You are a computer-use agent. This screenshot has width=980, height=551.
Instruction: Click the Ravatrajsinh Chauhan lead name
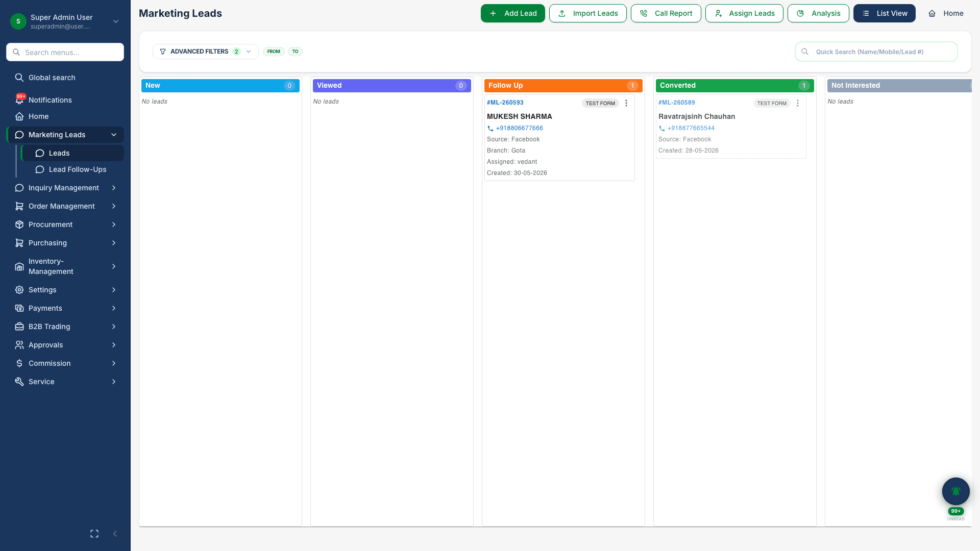coord(697,116)
